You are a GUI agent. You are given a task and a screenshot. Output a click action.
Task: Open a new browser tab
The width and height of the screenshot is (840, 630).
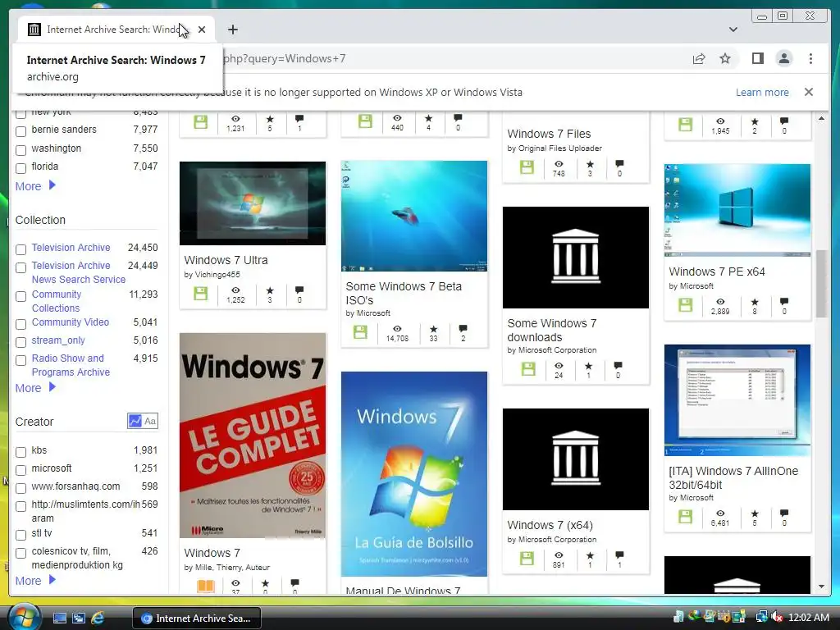232,30
